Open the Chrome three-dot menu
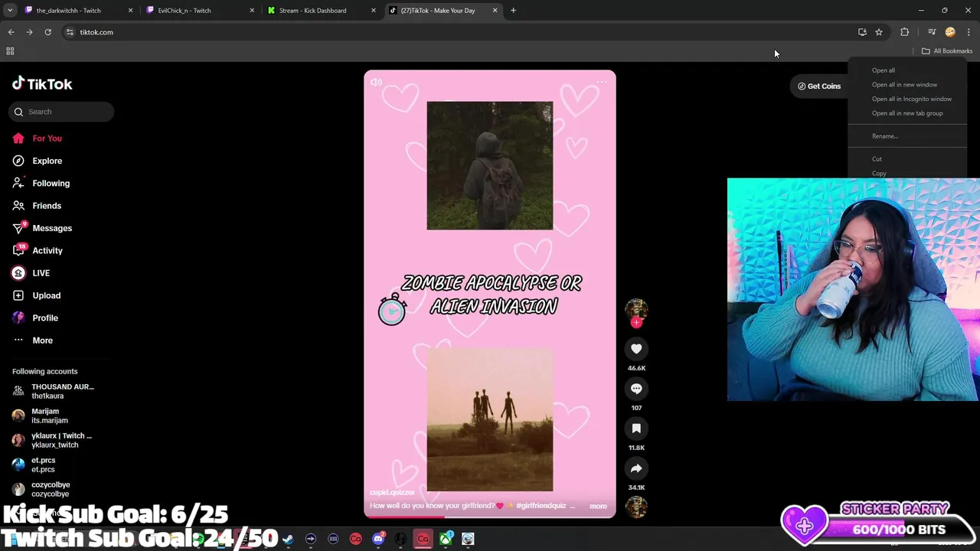This screenshot has width=980, height=551. tap(969, 32)
